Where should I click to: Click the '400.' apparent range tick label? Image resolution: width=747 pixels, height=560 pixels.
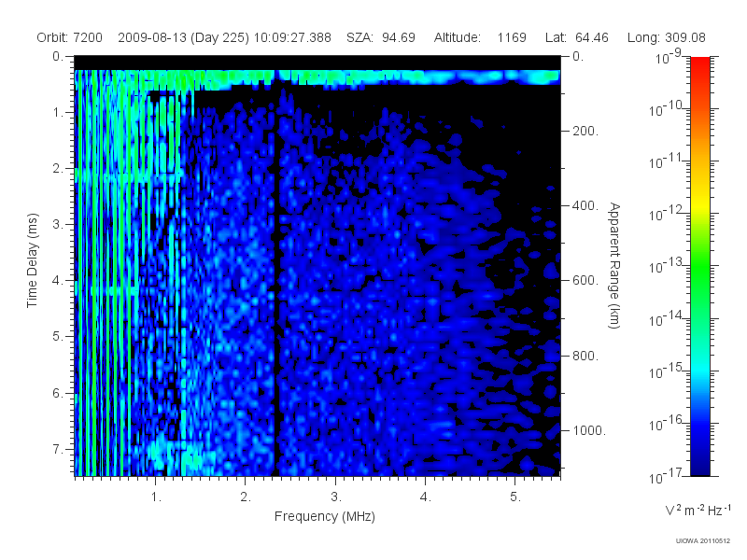(585, 205)
